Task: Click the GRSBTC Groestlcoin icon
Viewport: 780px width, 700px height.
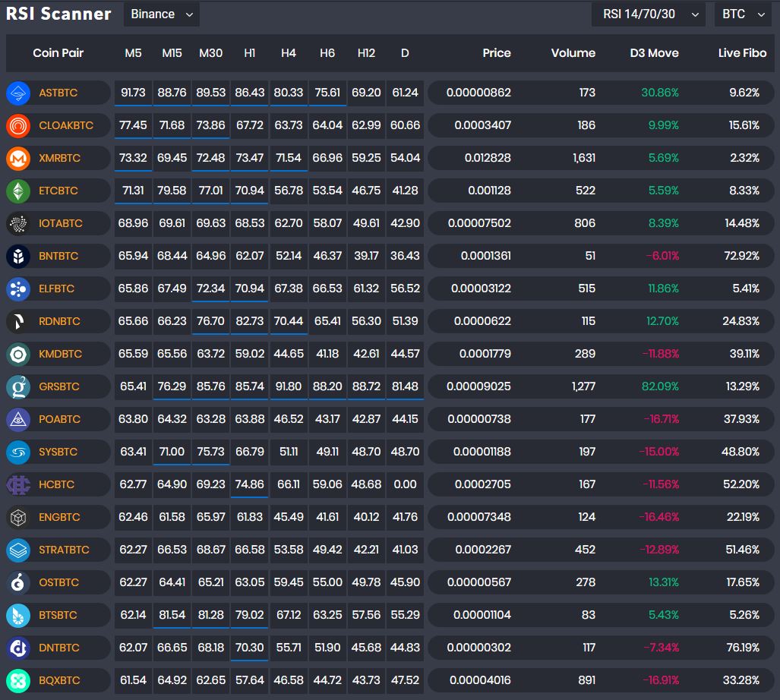Action: pyautogui.click(x=18, y=386)
